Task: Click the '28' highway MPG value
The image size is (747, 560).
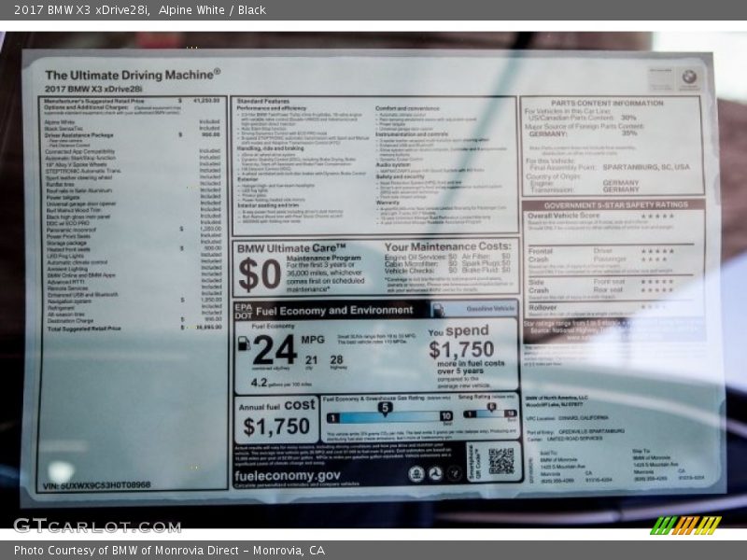Action: [336, 359]
